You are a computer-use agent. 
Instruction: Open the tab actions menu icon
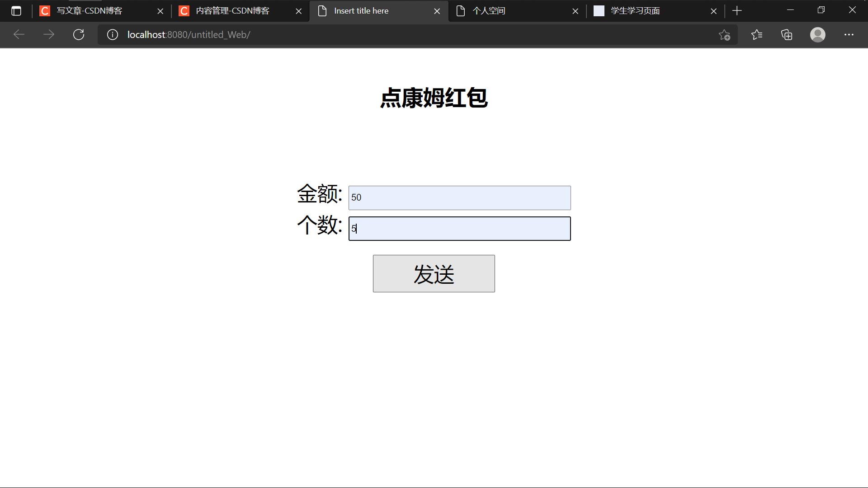16,11
